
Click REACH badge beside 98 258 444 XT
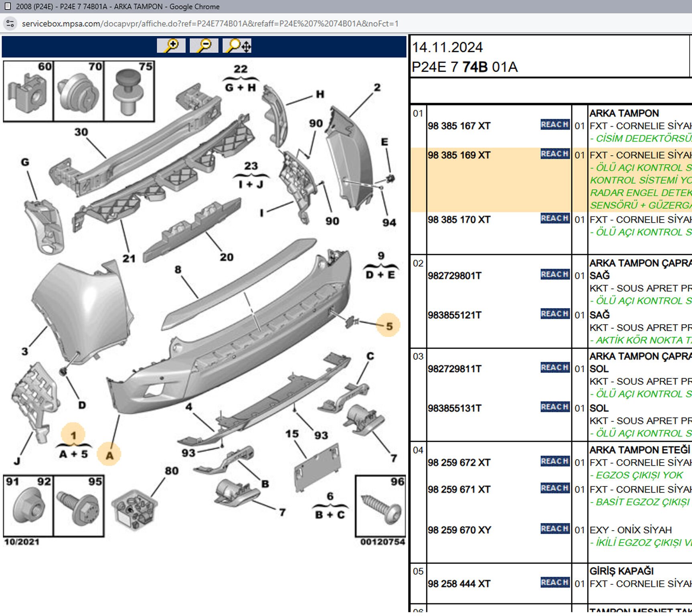click(554, 583)
